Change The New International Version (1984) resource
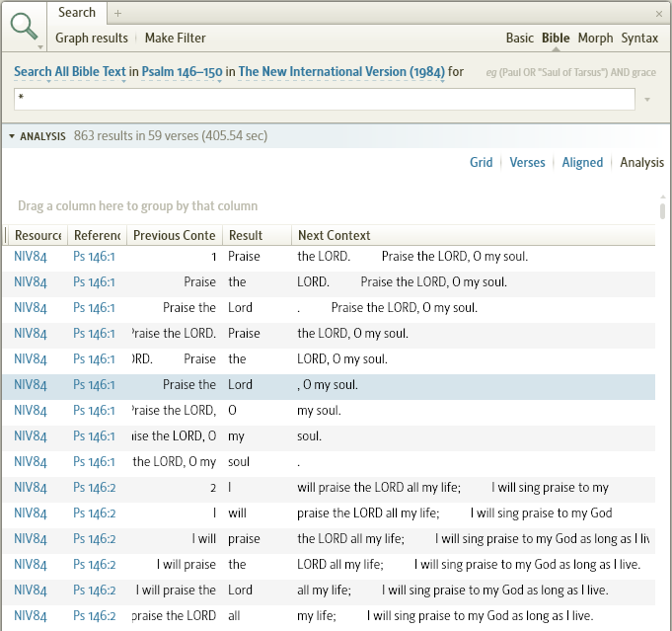 341,72
